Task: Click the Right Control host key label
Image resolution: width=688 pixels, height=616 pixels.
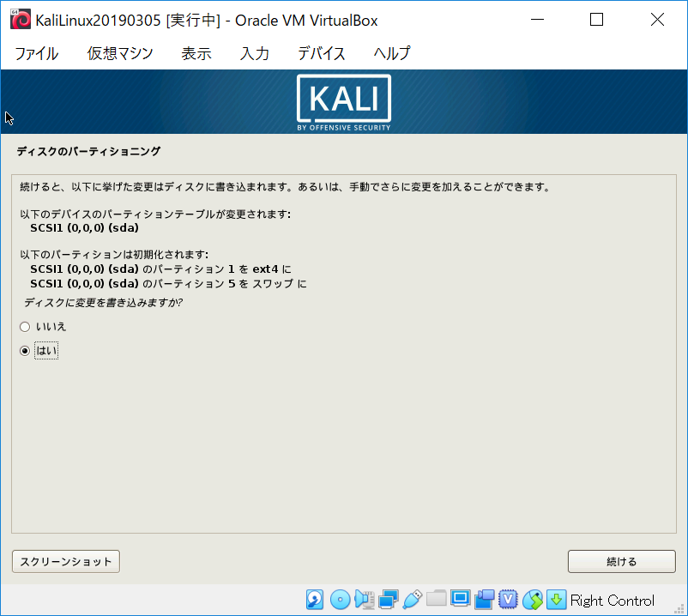Action: (x=613, y=601)
